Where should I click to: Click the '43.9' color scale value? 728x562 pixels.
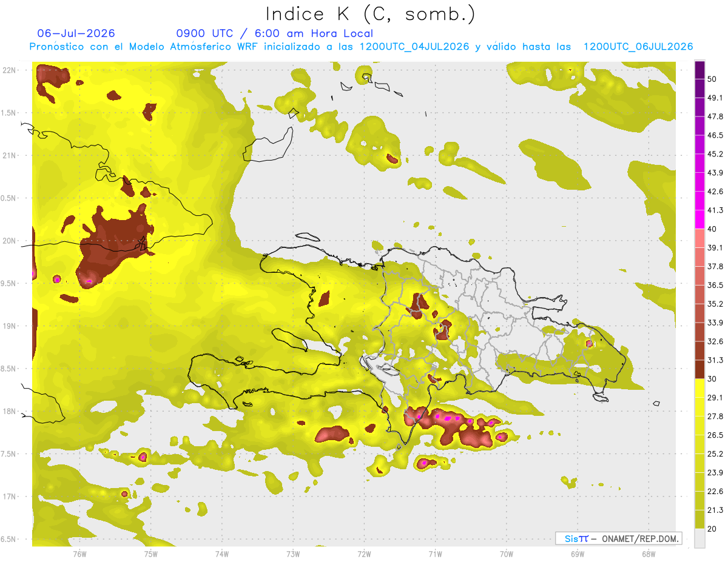point(715,173)
